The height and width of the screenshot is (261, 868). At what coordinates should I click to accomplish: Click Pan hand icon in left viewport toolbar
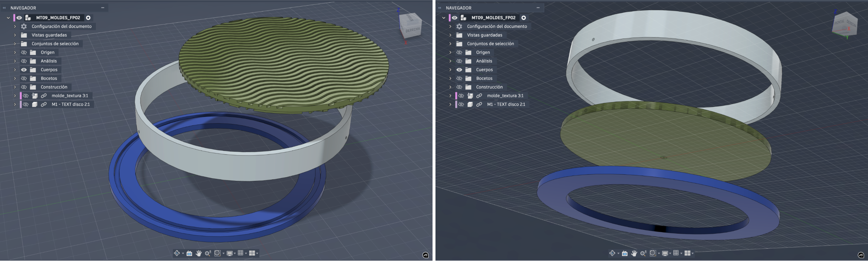click(199, 253)
